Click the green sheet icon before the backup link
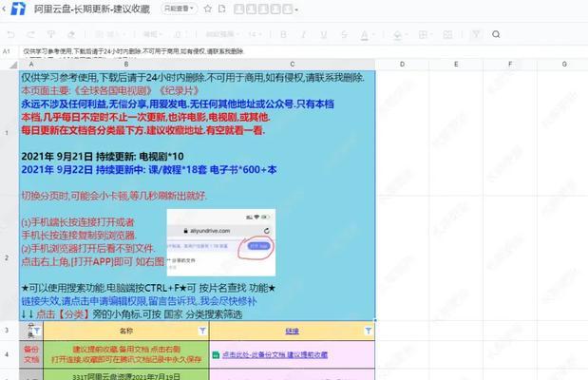 [x=216, y=354]
